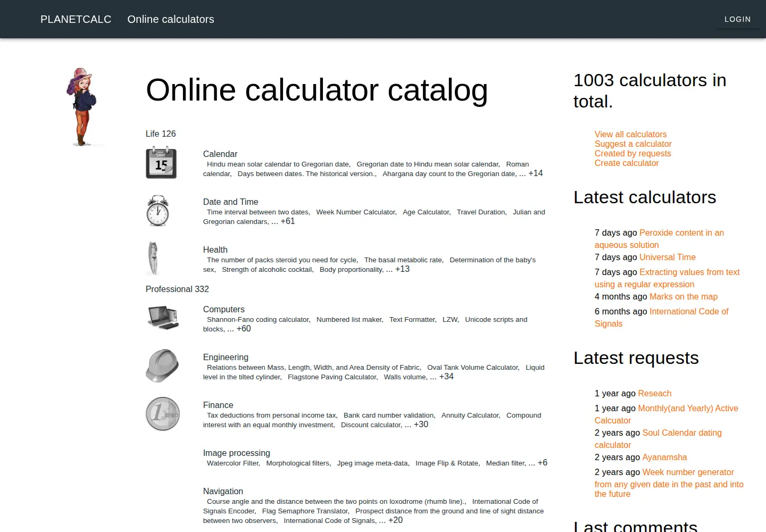Open the Engineering category heading
This screenshot has height=532, width=766.
pyautogui.click(x=226, y=357)
